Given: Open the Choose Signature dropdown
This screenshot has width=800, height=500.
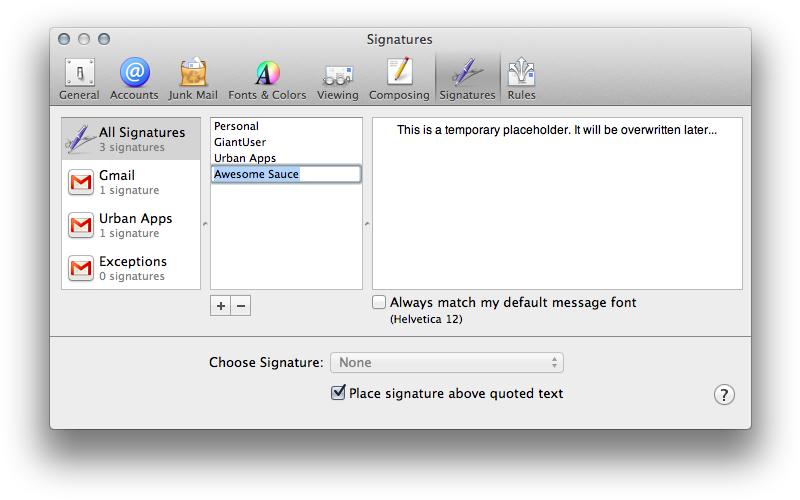Looking at the screenshot, I should click(447, 362).
